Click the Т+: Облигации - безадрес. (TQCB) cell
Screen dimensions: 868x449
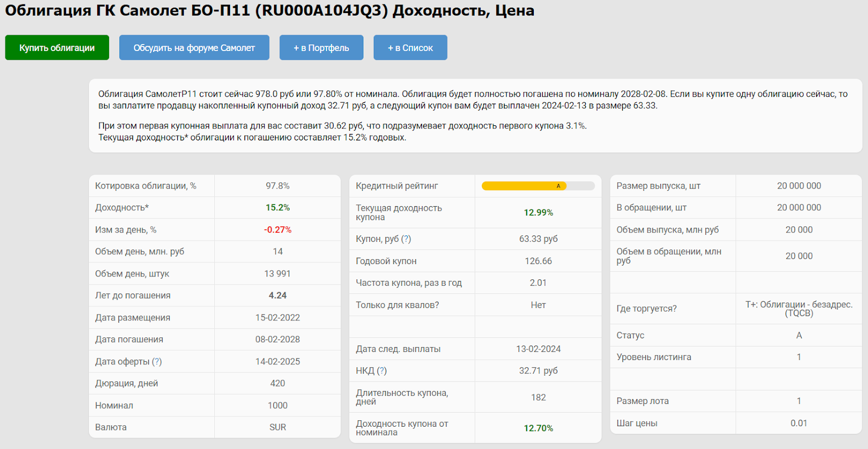point(799,309)
